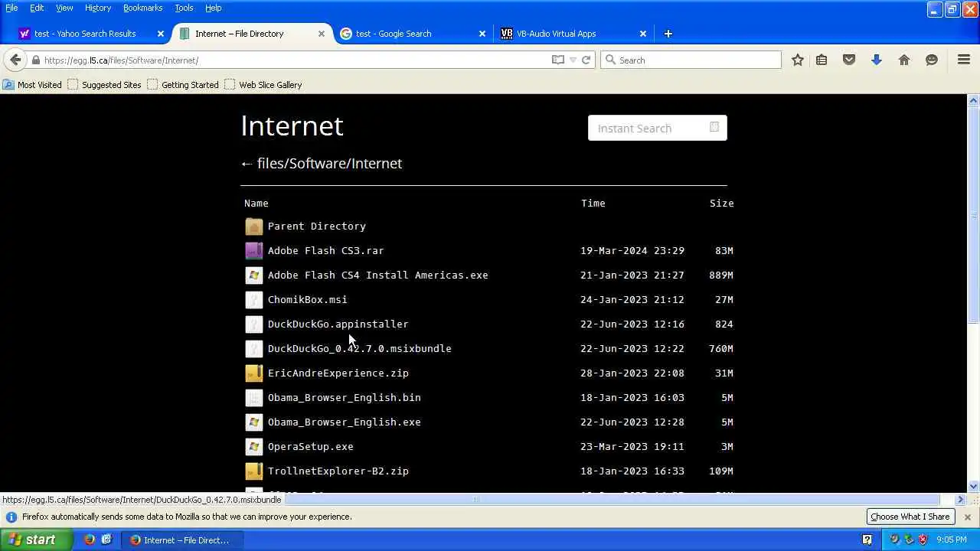
Task: Go back with the browser back arrow
Action: click(x=15, y=60)
